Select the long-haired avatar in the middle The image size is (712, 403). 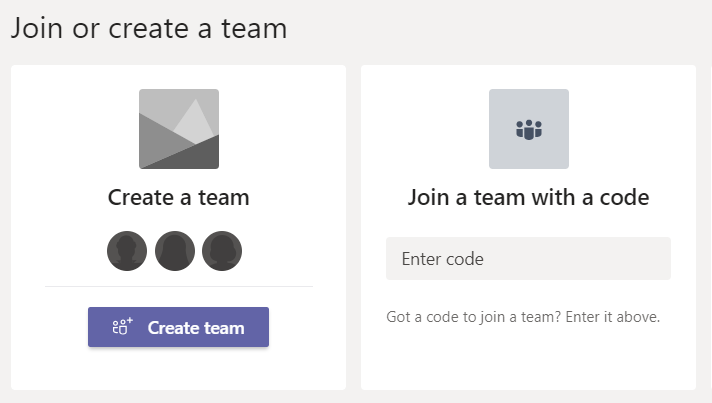click(x=175, y=251)
